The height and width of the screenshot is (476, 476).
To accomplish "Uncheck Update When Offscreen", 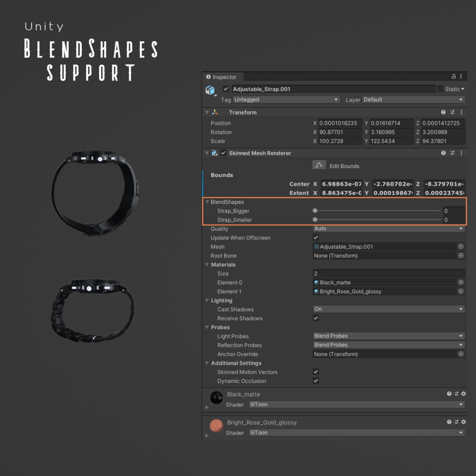I will point(316,238).
